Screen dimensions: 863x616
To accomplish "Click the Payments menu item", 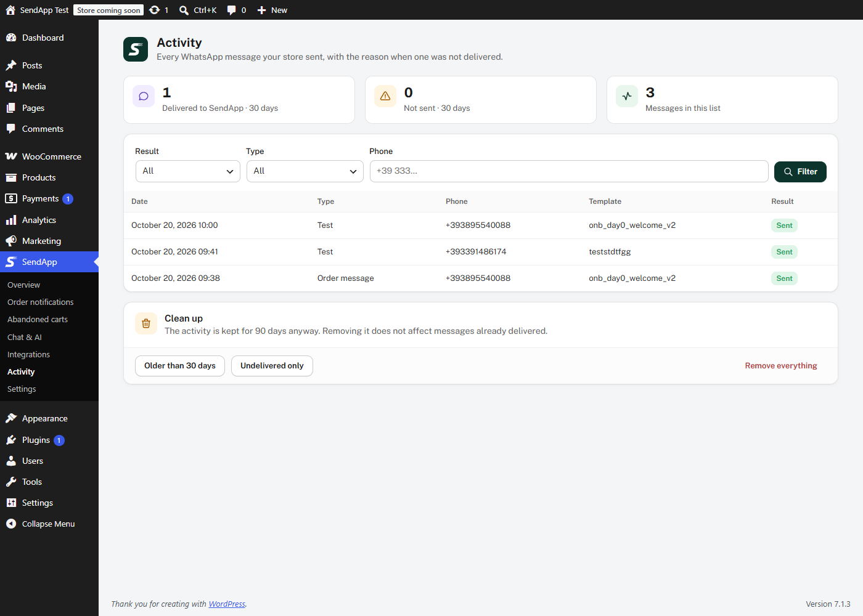I will pos(49,198).
